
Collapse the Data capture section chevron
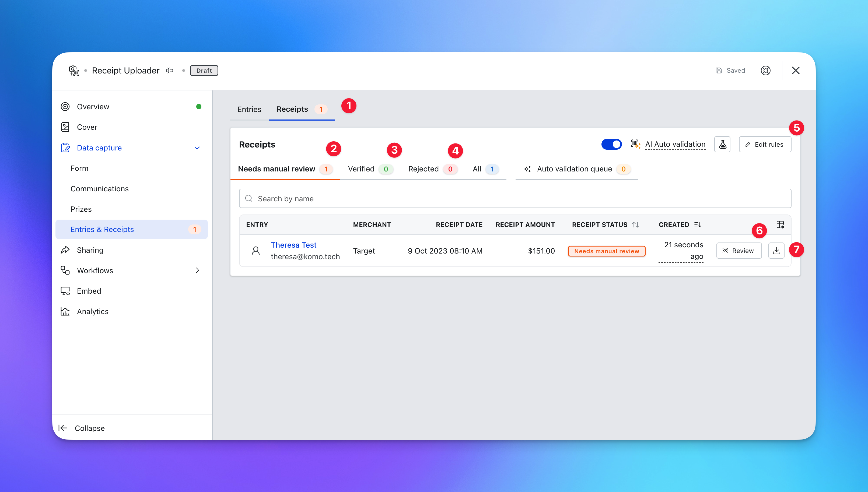tap(197, 148)
